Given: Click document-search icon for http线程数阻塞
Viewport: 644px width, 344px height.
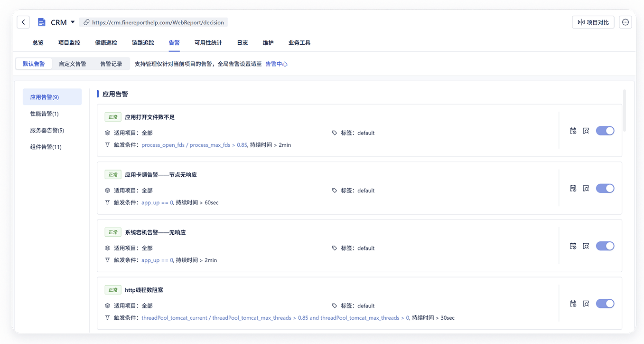Looking at the screenshot, I should [x=586, y=304].
